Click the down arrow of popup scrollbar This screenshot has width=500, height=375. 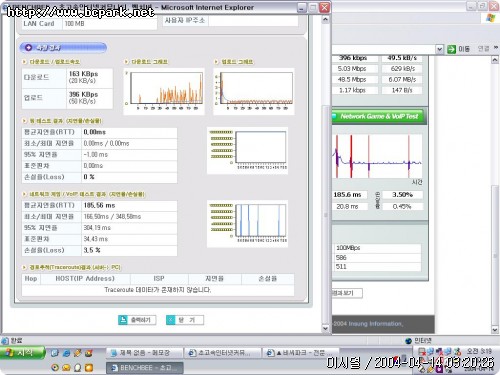(325, 328)
